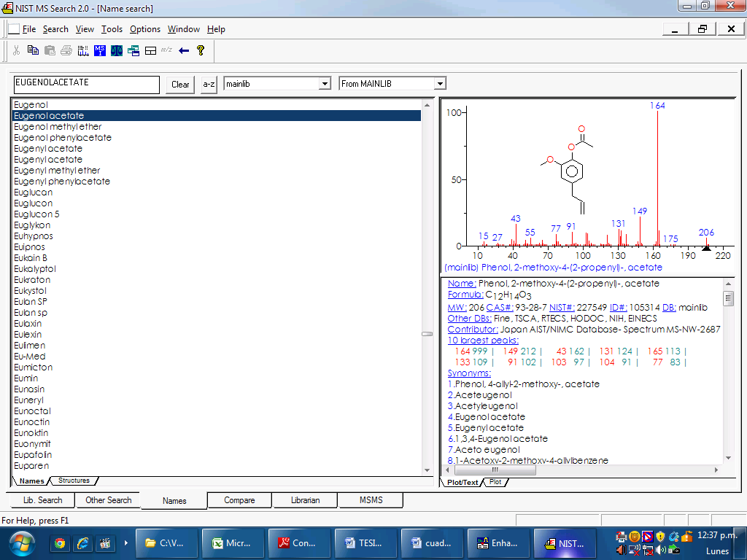The height and width of the screenshot is (560, 747).
Task: Open the TESI... Word taskbar button
Action: pyautogui.click(x=365, y=543)
